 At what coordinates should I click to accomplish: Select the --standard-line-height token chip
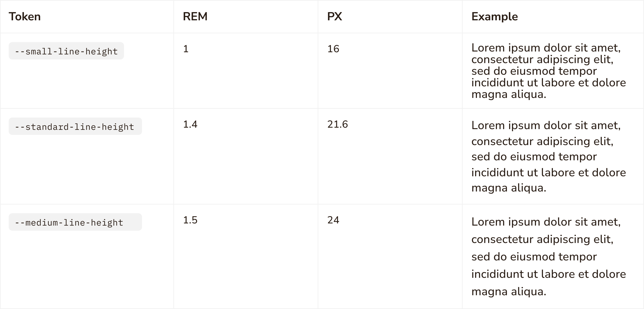coord(75,126)
